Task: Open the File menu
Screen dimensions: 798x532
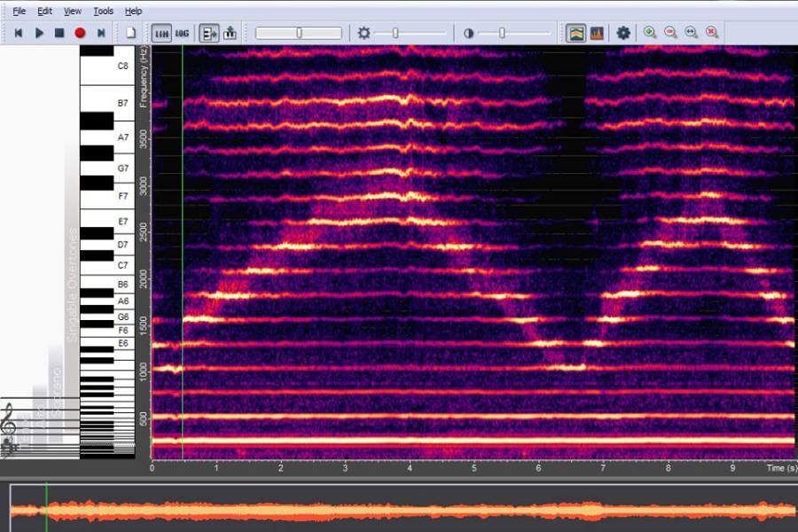Action: (x=19, y=11)
